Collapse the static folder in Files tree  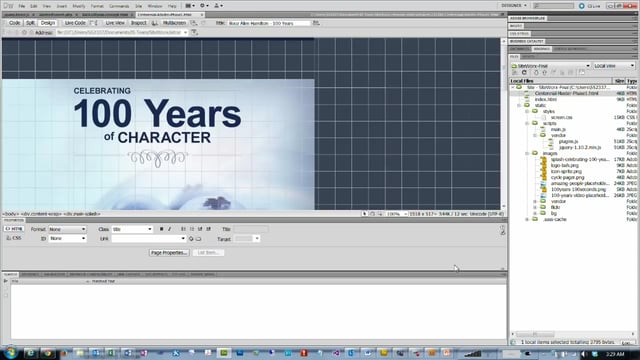(x=519, y=105)
